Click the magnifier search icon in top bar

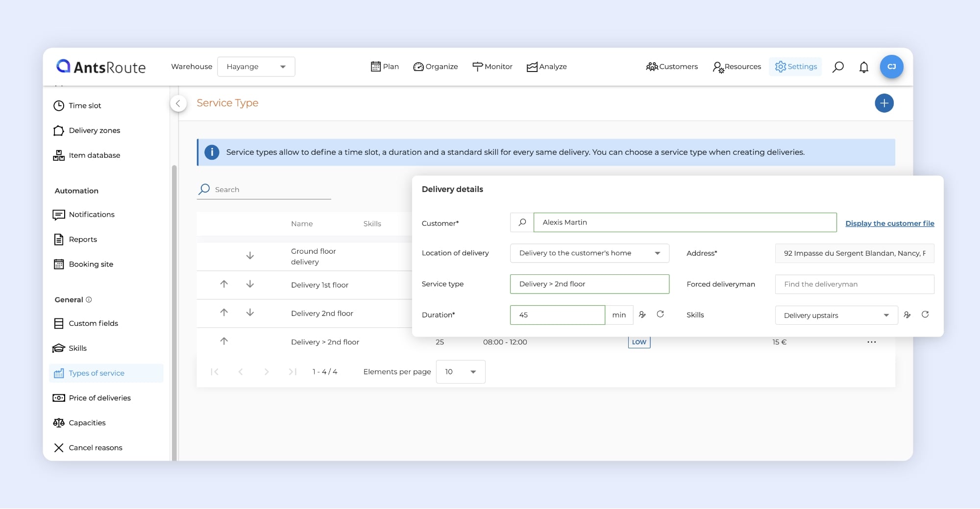(838, 67)
